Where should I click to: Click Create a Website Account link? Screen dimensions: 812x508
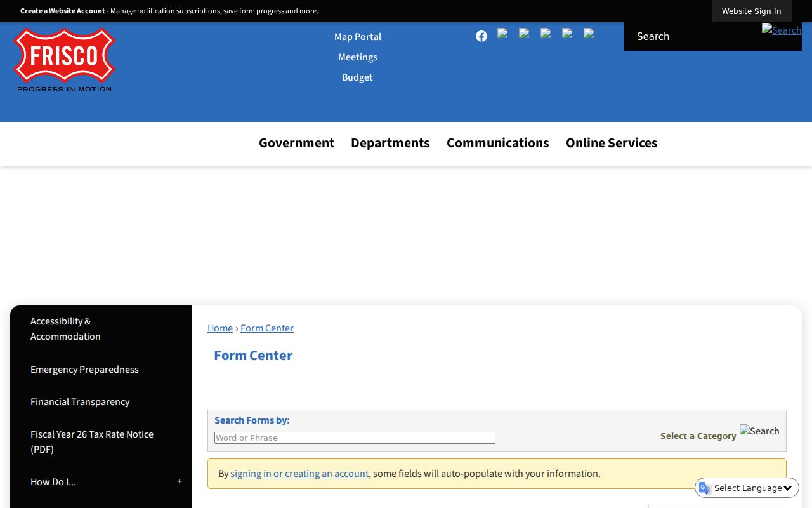[x=63, y=11]
